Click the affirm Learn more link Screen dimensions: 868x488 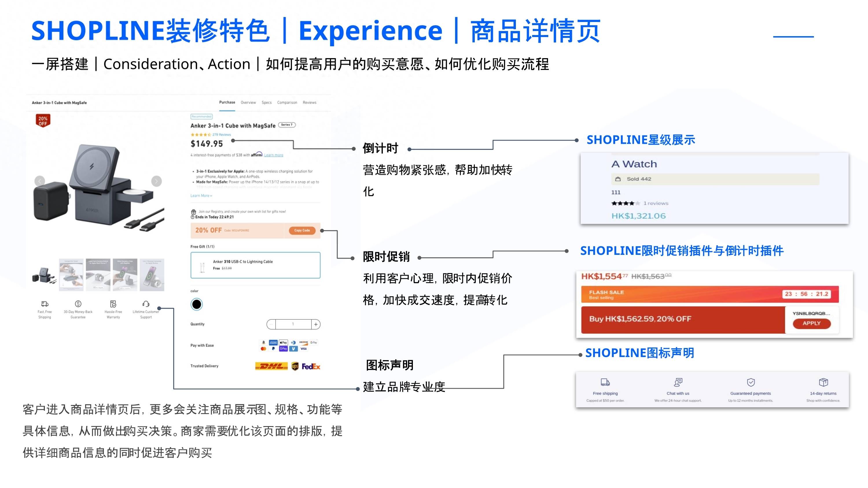pos(274,155)
